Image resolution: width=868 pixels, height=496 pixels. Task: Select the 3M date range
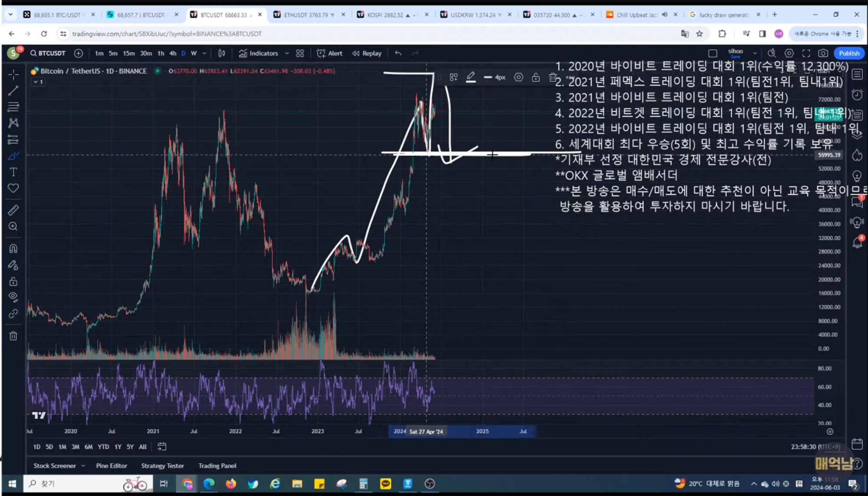pos(76,446)
